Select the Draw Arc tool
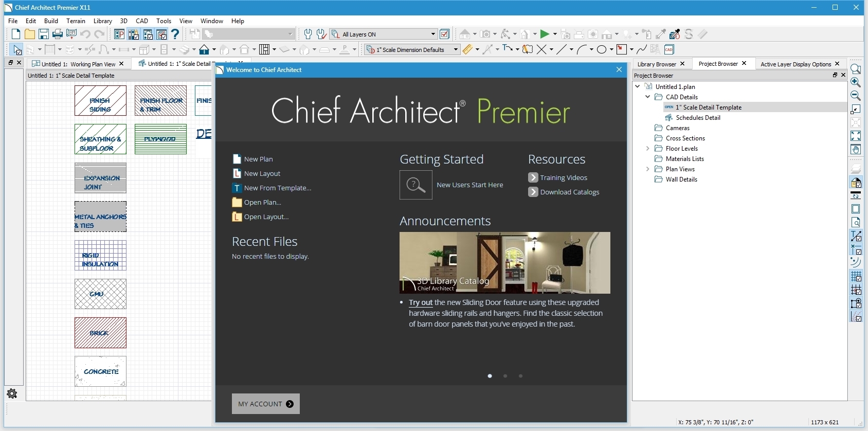The width and height of the screenshot is (868, 431). tap(582, 49)
